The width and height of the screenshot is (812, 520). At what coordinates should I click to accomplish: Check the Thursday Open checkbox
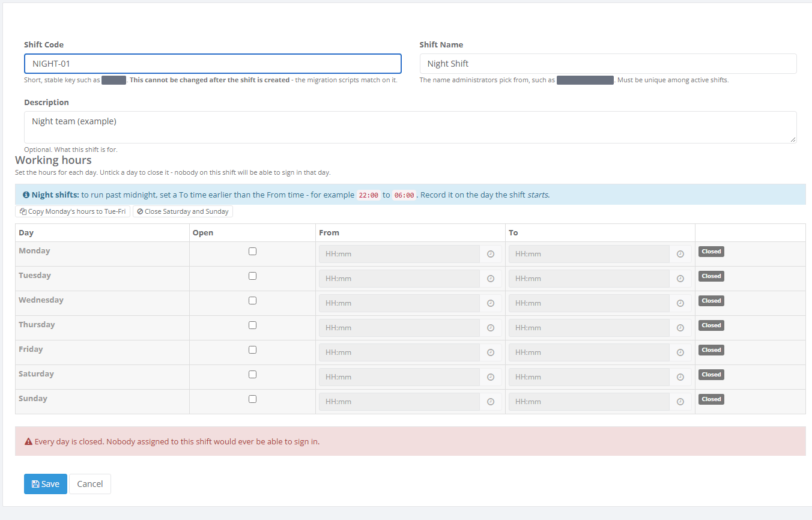click(252, 325)
